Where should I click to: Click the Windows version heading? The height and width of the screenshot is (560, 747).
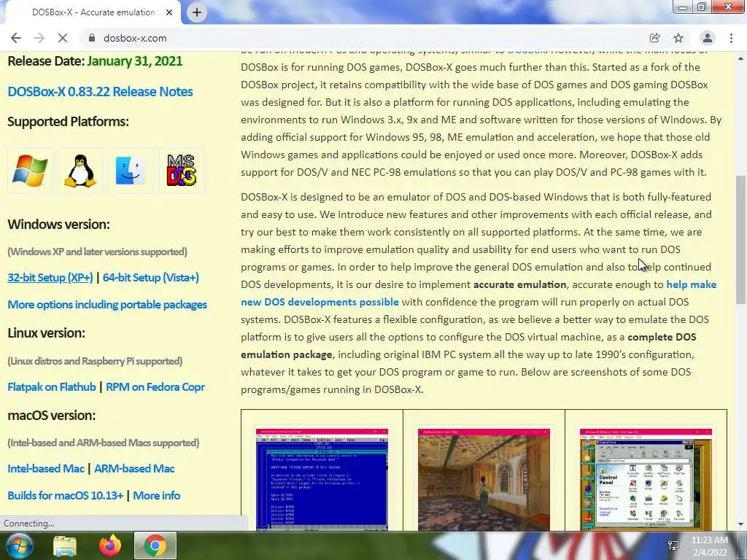tap(58, 225)
